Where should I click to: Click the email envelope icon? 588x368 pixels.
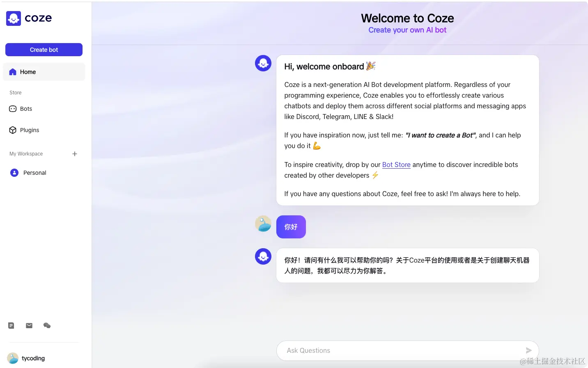pos(29,325)
